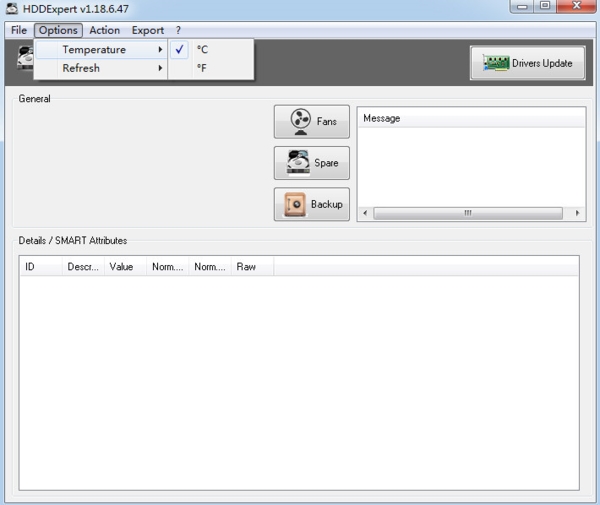Click the hard disk icon below File
Screen dimensions: 600x505
pyautogui.click(x=26, y=58)
